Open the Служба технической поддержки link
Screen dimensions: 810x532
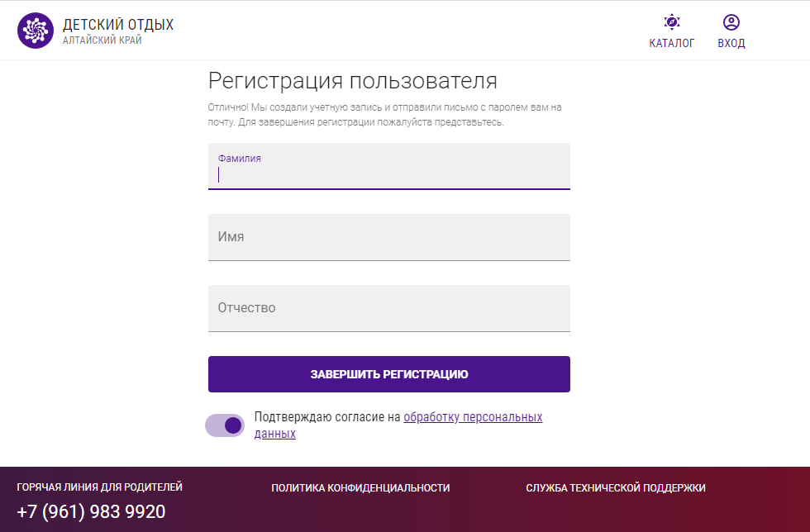pyautogui.click(x=615, y=487)
